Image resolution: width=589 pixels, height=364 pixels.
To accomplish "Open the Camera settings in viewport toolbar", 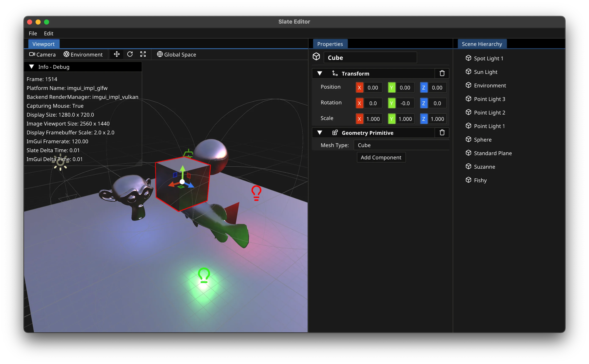I will (x=42, y=55).
